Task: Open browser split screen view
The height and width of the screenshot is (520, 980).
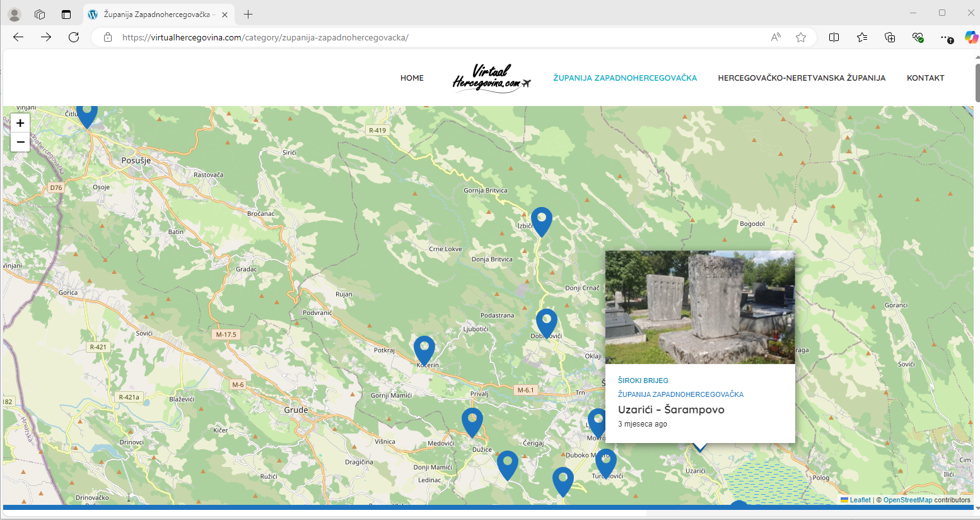Action: pos(834,37)
